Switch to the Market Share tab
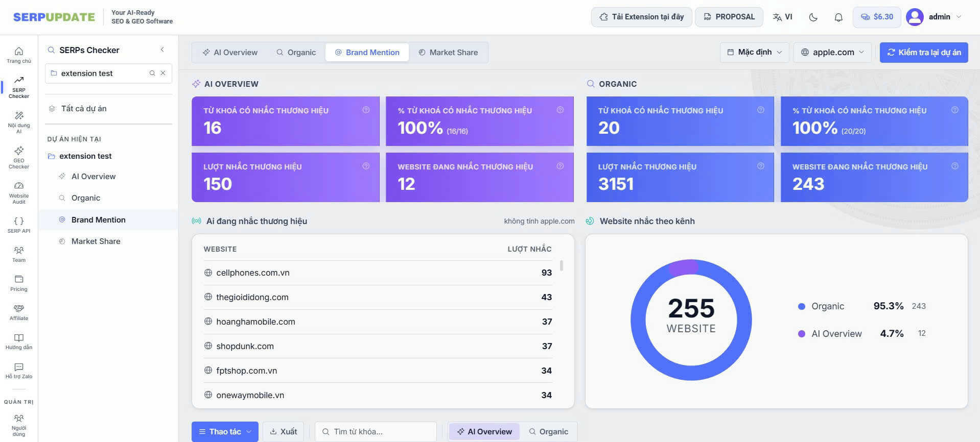 click(x=448, y=52)
